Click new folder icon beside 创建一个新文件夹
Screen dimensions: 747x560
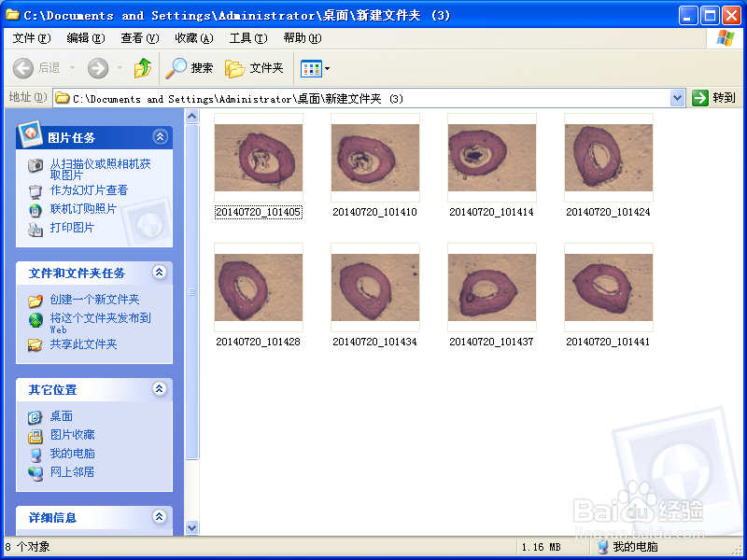(x=35, y=301)
